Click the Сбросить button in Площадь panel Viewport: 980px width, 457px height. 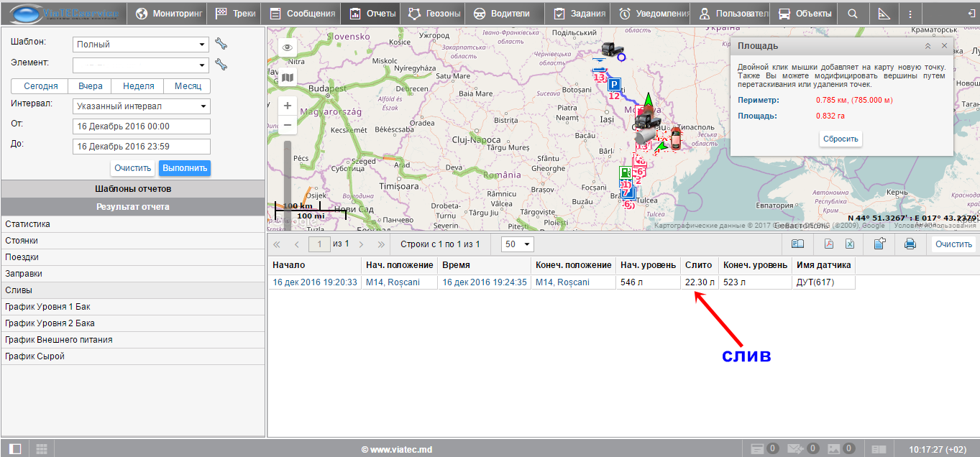coord(841,139)
